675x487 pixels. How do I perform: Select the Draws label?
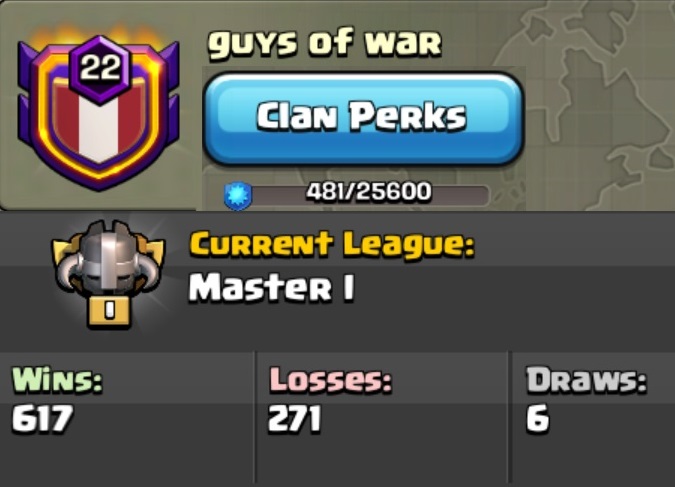click(x=586, y=380)
